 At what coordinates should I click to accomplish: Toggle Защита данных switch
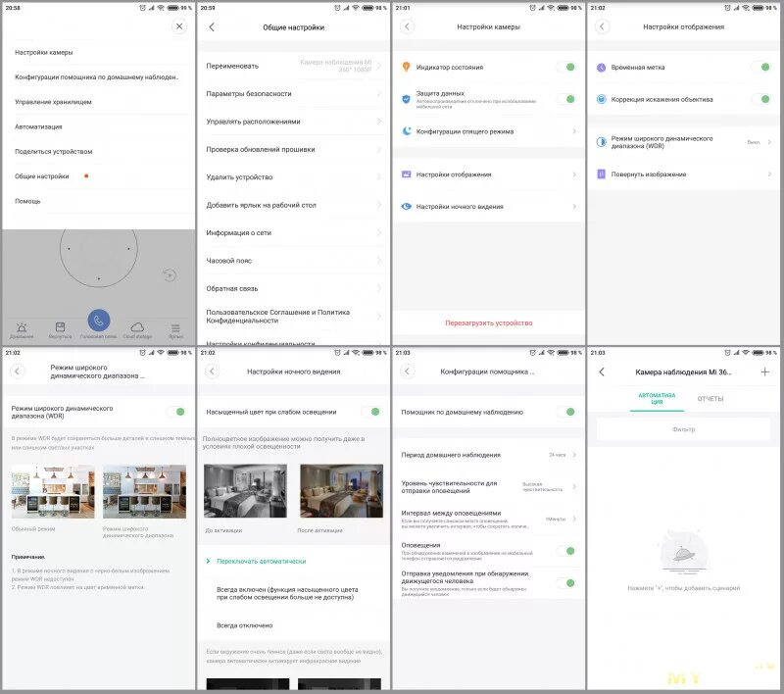[x=566, y=99]
